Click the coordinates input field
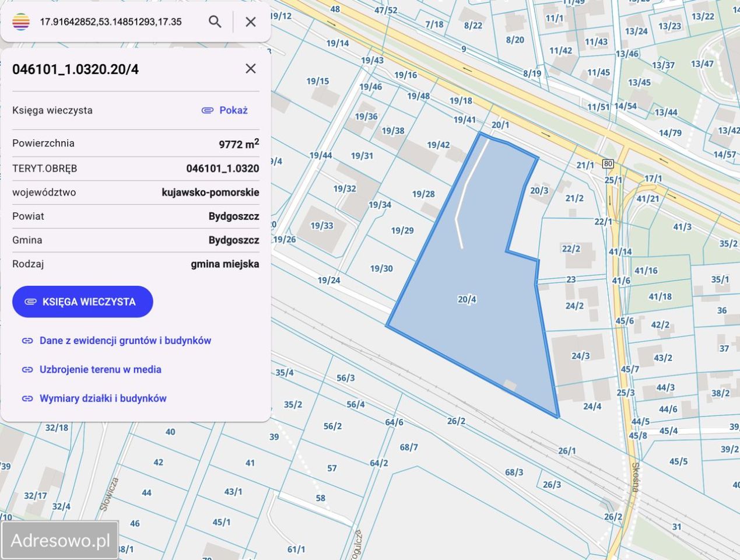This screenshot has width=740, height=560. pyautogui.click(x=111, y=22)
